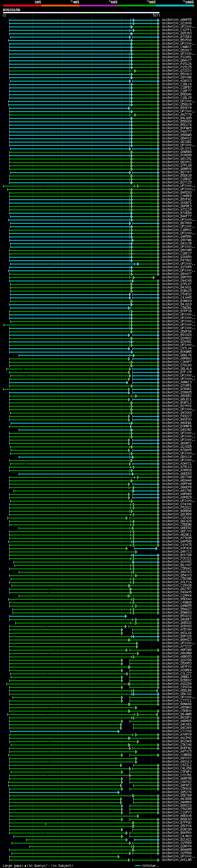The height and width of the screenshot is (868, 197).
Task: Open the UniRef100_A2WXX3 hit
Action: click(x=177, y=81)
